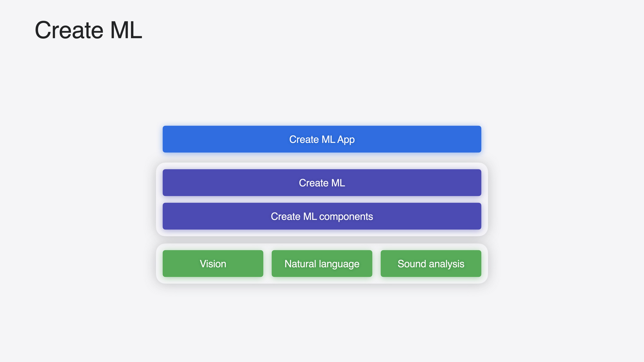Select the Vision green box
This screenshot has height=362, width=644.
click(213, 264)
